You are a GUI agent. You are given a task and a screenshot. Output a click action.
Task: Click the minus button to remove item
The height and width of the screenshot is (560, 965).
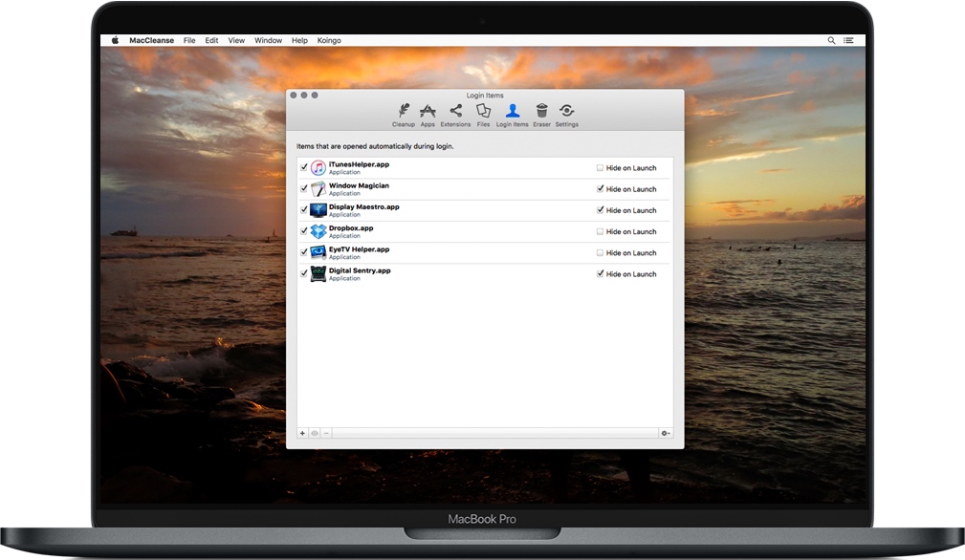tap(326, 433)
